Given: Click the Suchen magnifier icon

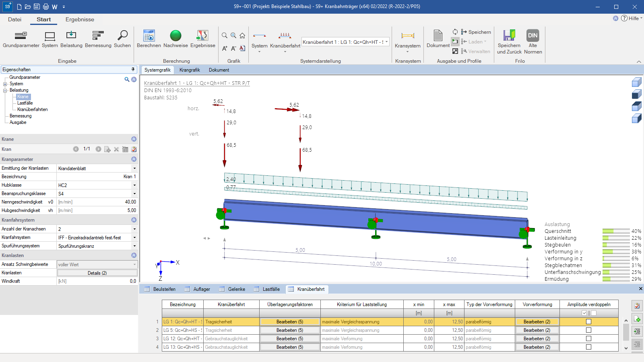Looking at the screenshot, I should [x=122, y=39].
